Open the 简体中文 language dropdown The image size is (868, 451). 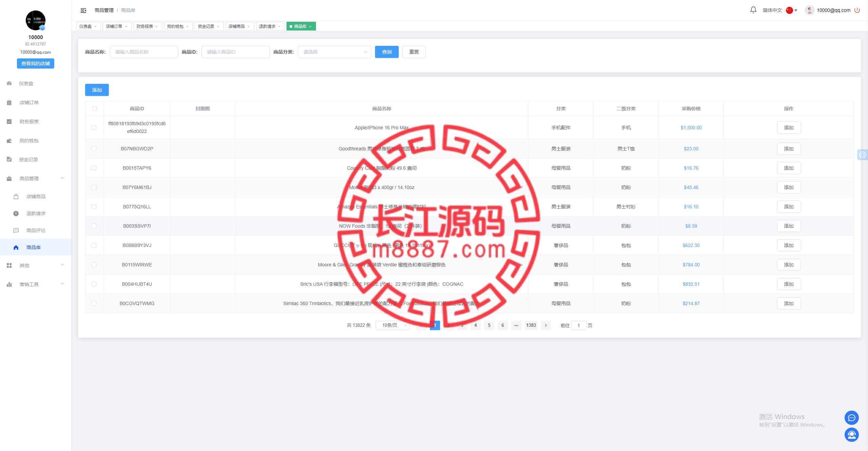[780, 10]
